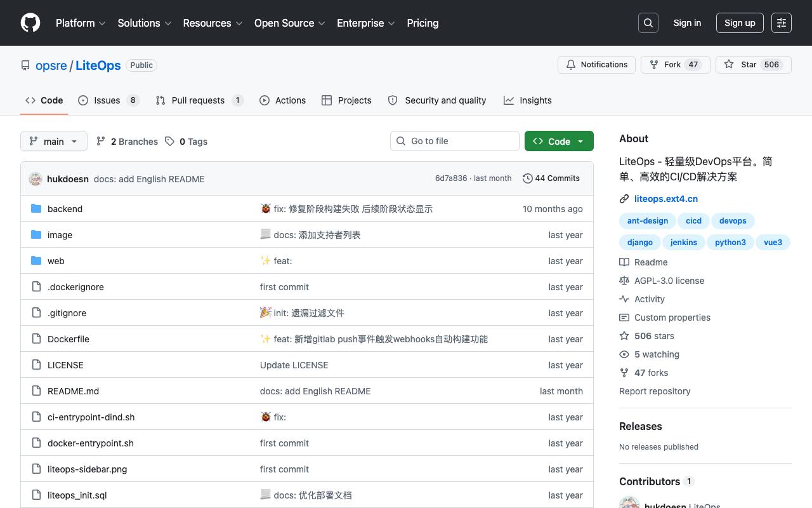Fork the LiteOps repository
The image size is (812, 508).
[x=676, y=65]
